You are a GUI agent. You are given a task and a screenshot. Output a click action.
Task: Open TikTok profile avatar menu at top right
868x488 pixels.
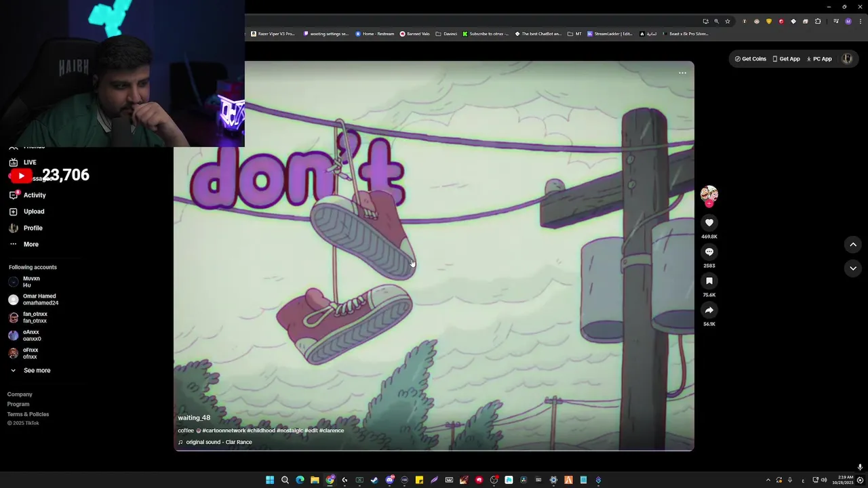pos(847,59)
